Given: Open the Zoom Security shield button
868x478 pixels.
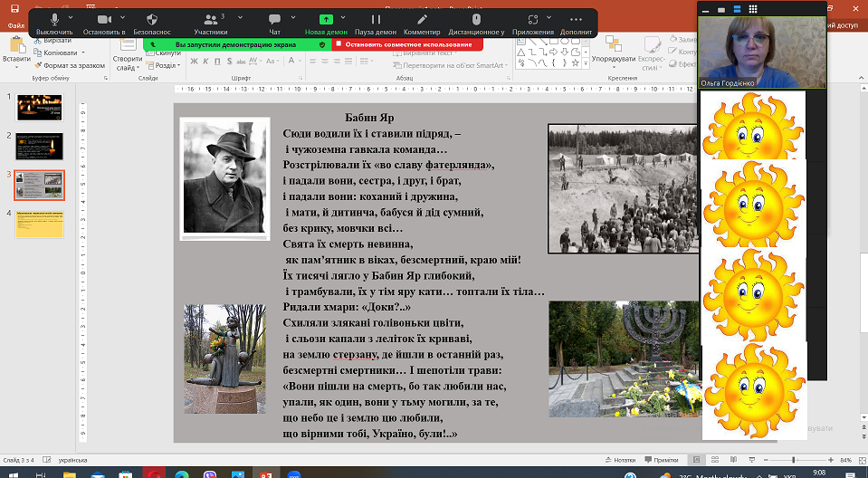Looking at the screenshot, I should (152, 24).
